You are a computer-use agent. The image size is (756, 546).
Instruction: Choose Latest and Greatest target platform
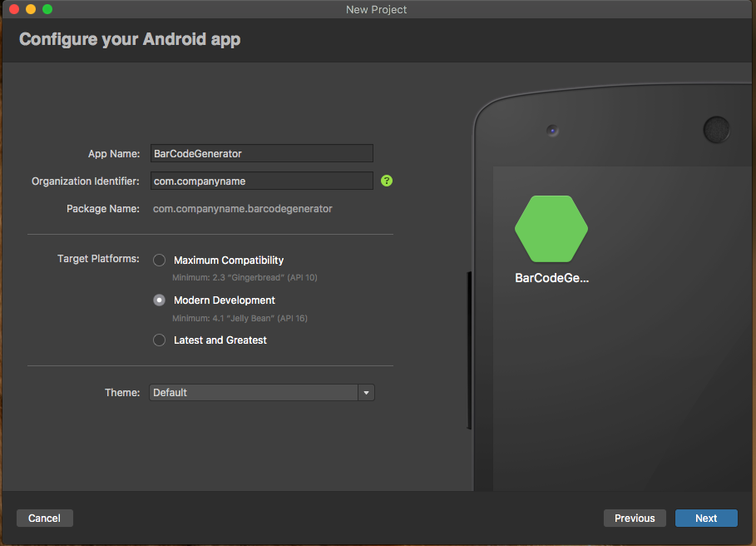point(159,340)
